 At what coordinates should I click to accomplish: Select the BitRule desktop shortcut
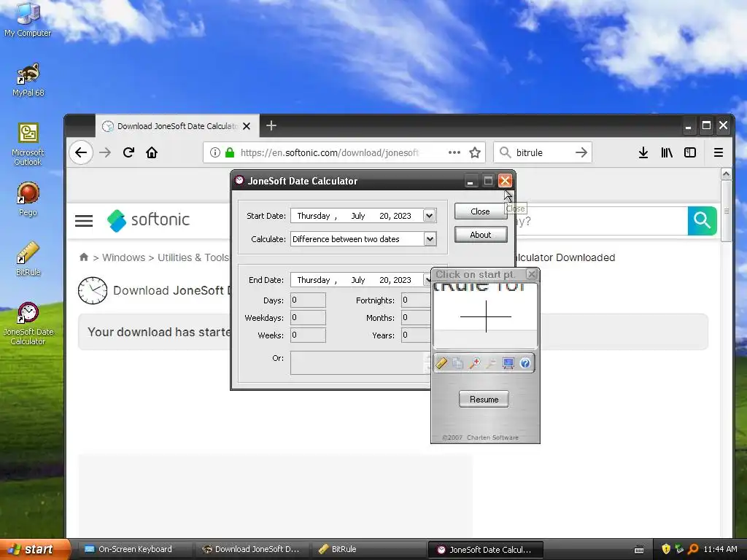[28, 259]
